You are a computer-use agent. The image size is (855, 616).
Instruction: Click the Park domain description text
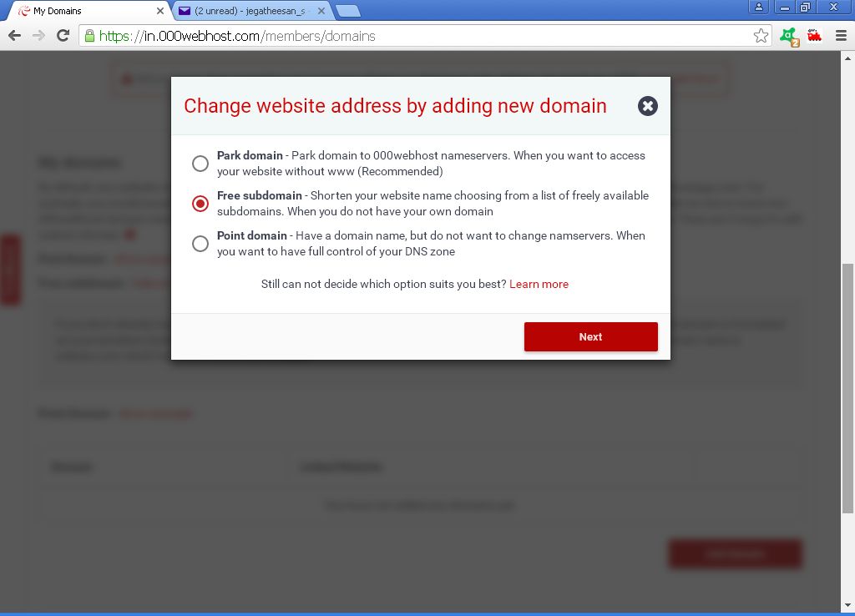click(x=431, y=164)
